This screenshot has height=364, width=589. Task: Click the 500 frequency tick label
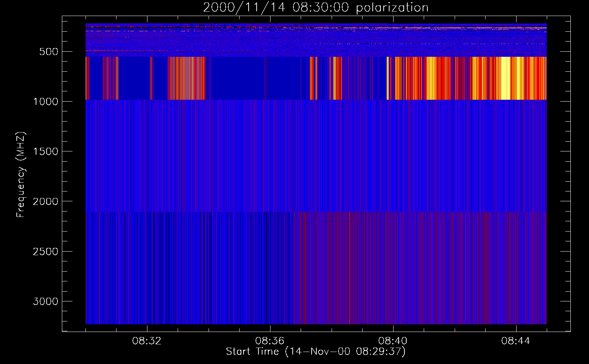(49, 52)
